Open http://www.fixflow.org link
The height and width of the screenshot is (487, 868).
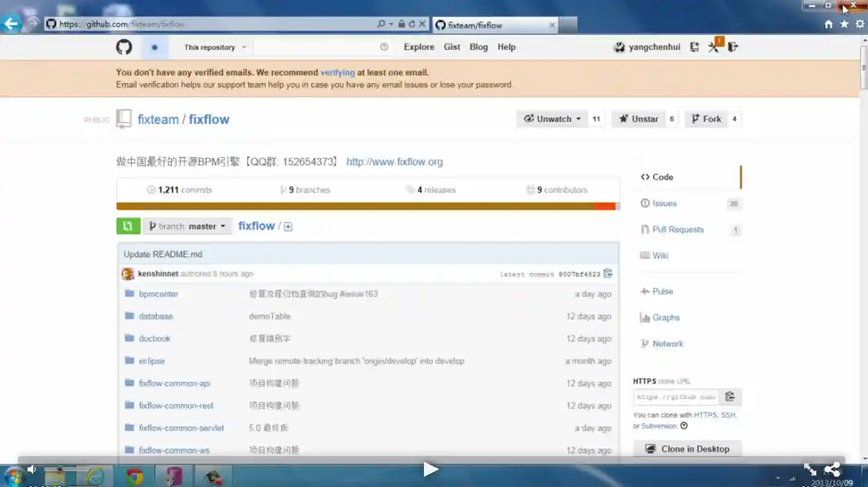click(x=394, y=162)
